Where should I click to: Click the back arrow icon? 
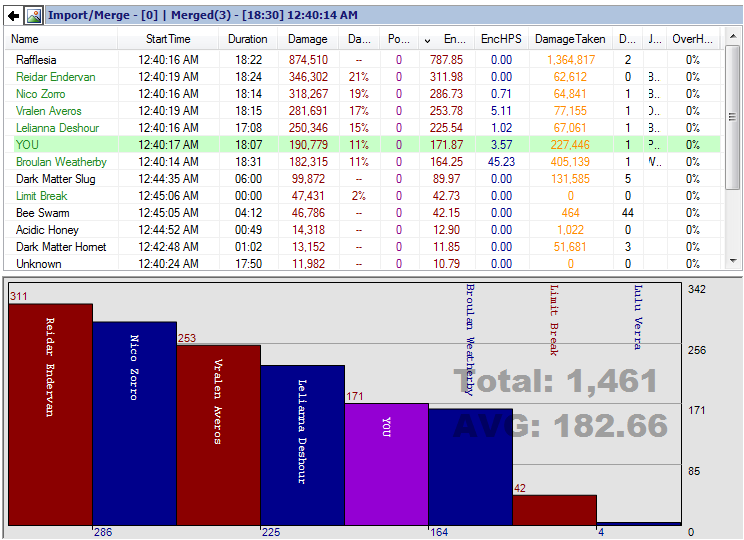(x=13, y=16)
